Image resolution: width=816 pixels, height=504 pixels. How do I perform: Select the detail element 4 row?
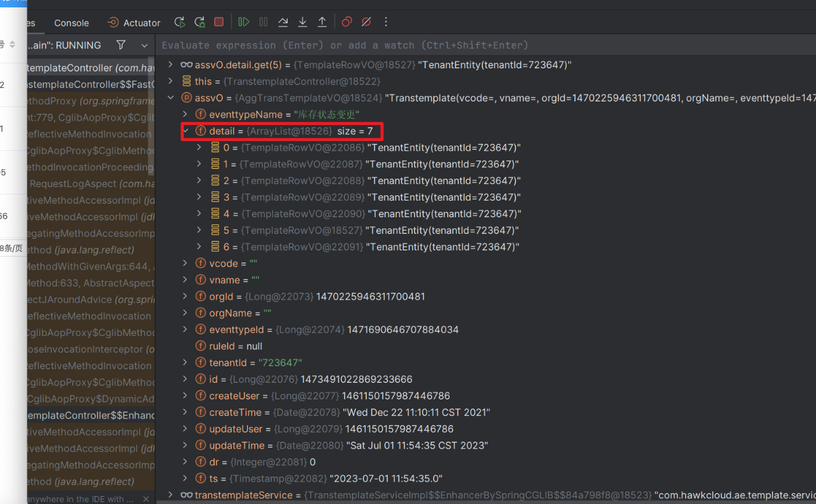pyautogui.click(x=487, y=214)
